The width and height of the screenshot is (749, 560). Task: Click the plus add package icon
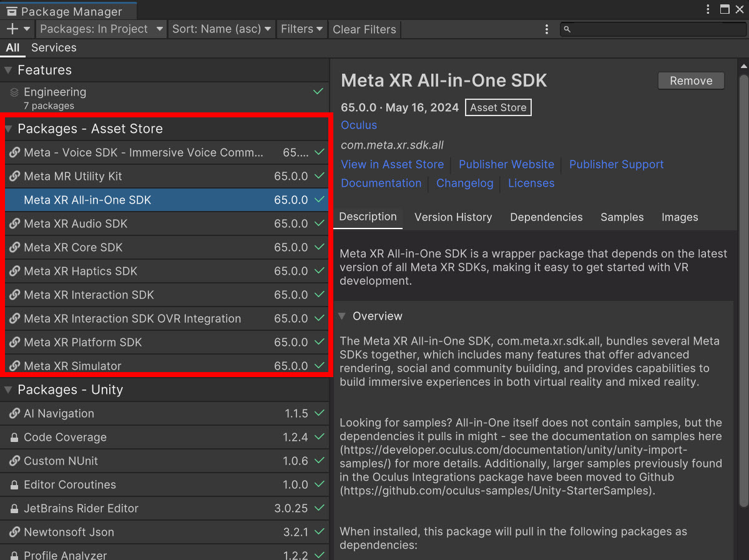coord(12,29)
